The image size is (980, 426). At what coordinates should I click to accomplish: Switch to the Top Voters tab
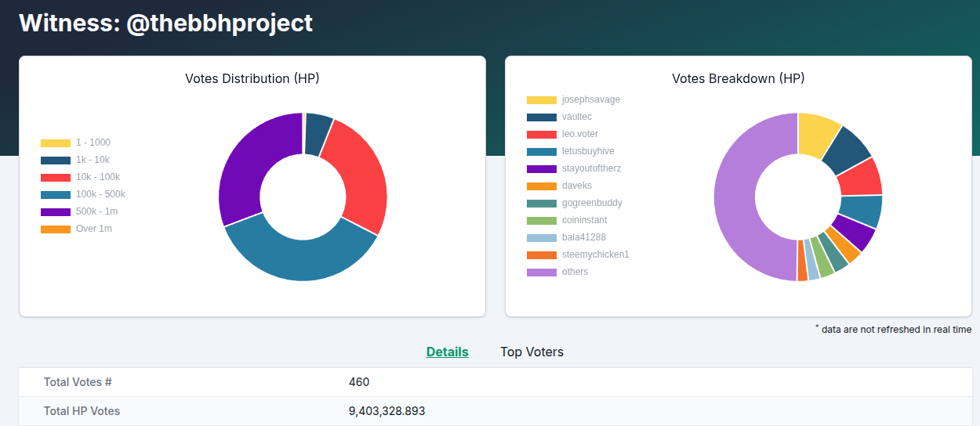tap(532, 352)
